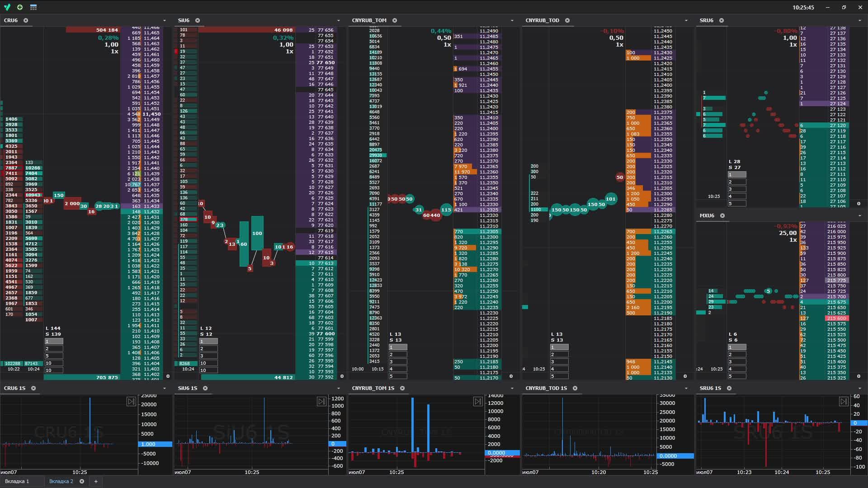Select quantity preset 5 in CRU6 panel
Screen dimensions: 868x488
tap(54, 356)
